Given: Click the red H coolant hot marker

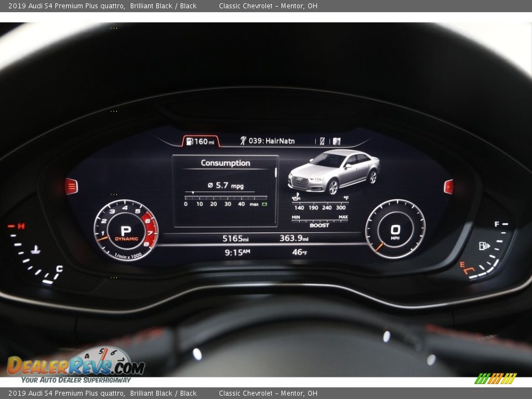Looking at the screenshot, I should [x=22, y=226].
